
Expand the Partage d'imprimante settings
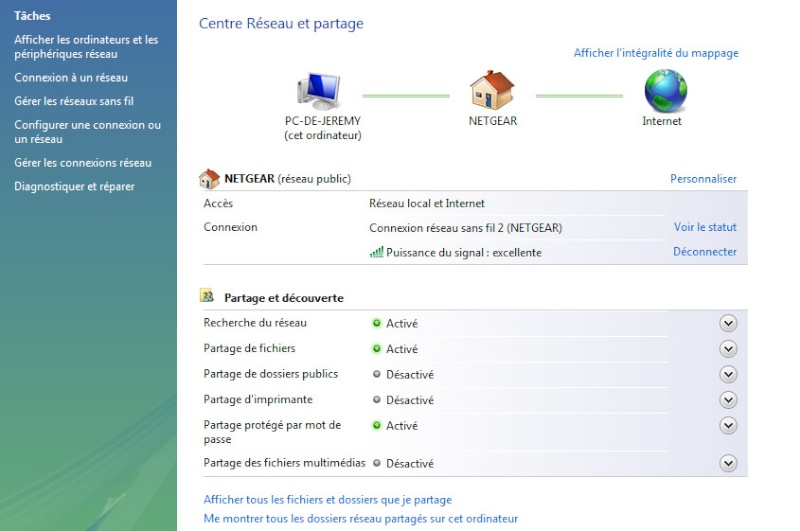pos(728,399)
